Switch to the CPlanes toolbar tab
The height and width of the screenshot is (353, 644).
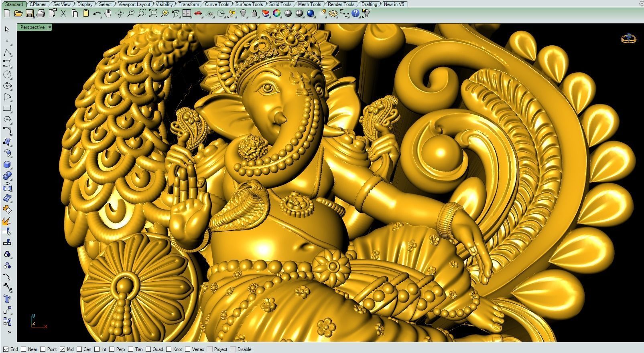click(x=38, y=4)
